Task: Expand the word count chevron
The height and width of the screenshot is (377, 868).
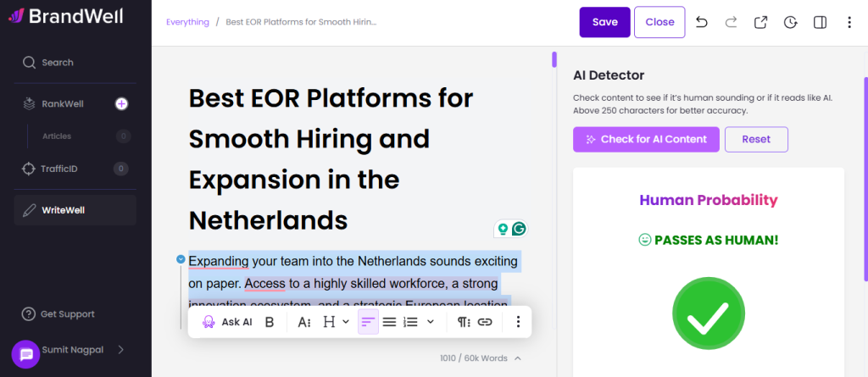Action: 518,358
